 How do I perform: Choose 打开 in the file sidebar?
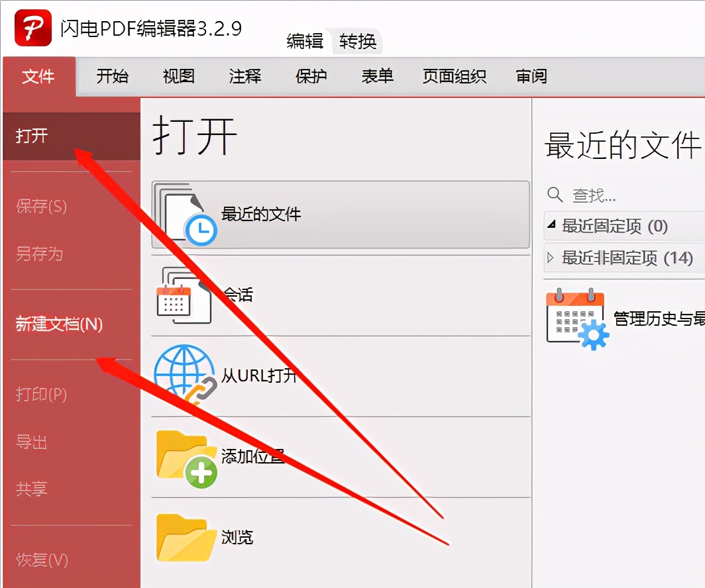(32, 136)
